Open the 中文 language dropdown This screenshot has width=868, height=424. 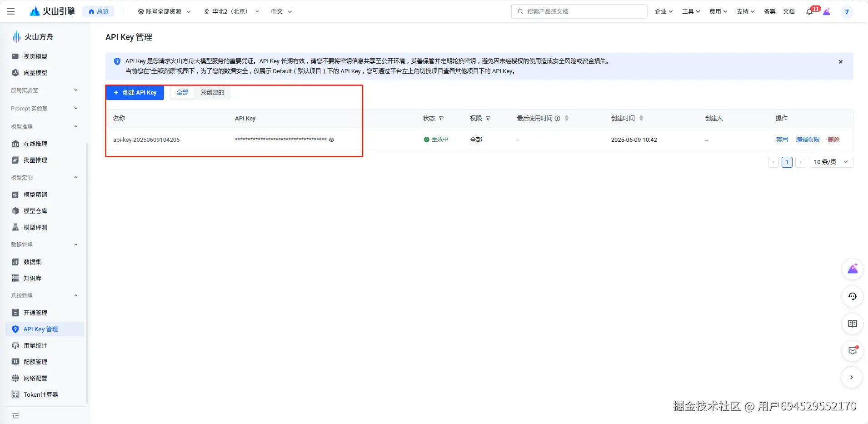point(280,11)
